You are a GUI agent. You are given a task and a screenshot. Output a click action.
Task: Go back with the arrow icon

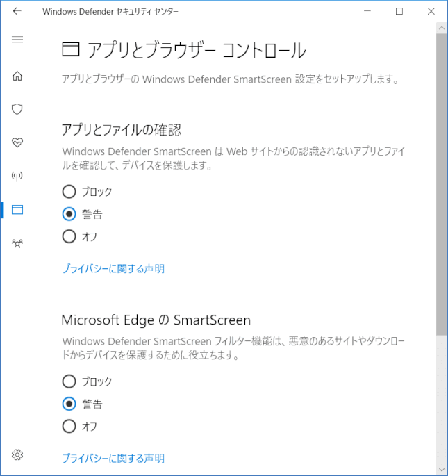(x=17, y=11)
